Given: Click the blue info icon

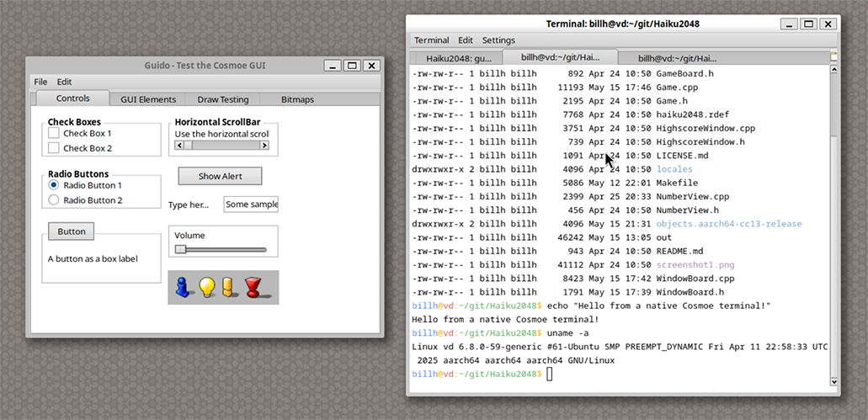Looking at the screenshot, I should point(183,288).
